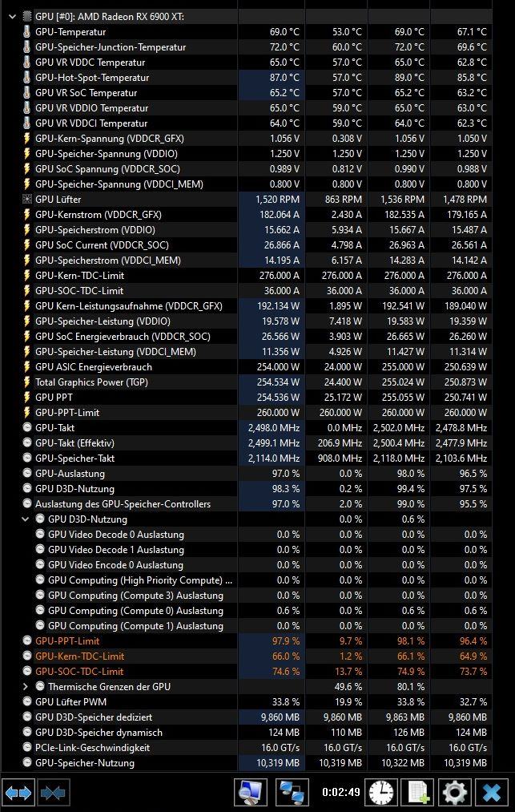Click the lightning icon for GPU-Kernstrom (VDDCR_GFX)
Screen dimensions: 515x812
27,214
